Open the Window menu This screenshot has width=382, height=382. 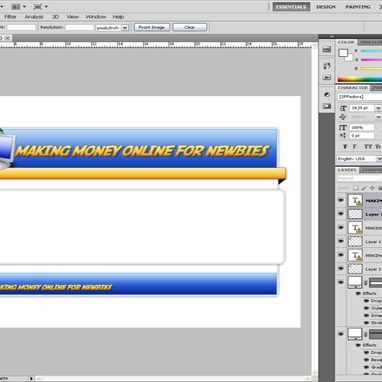96,17
